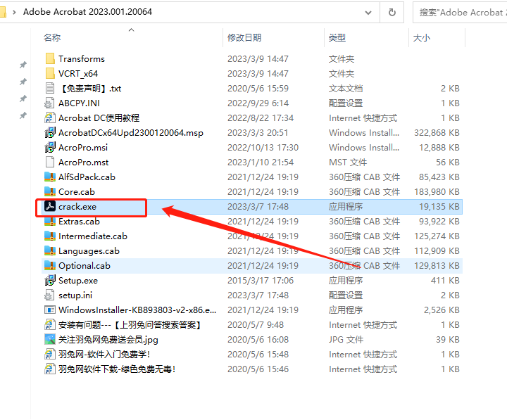The image size is (507, 420).
Task: Click the 安装有问题 shortcut icon
Action: pos(49,325)
